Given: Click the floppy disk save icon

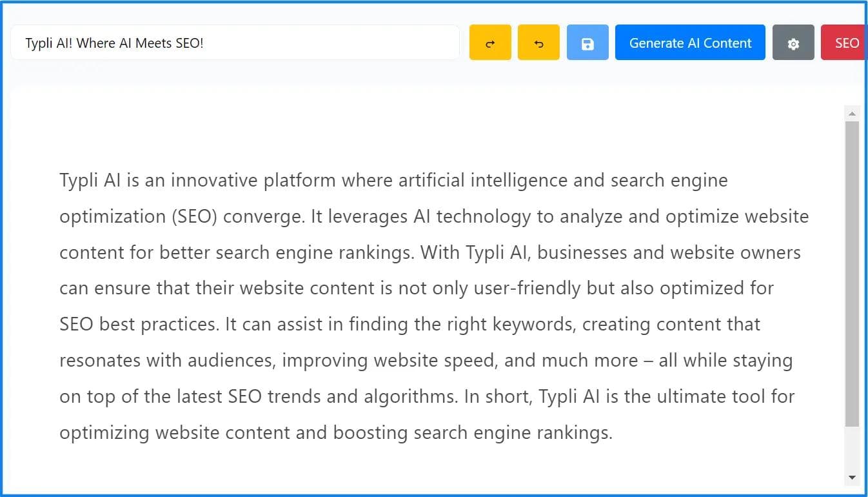Looking at the screenshot, I should [x=587, y=42].
